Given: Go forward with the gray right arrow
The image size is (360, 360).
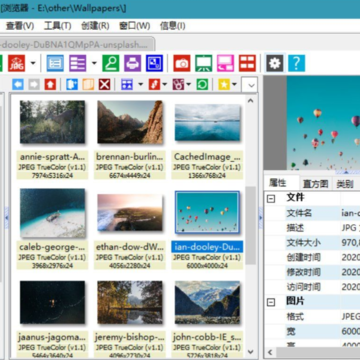Looking at the screenshot, I should (34, 84).
